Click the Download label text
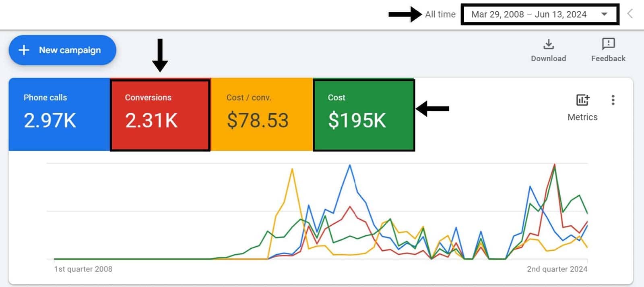Viewport: 644px width, 287px height. [548, 58]
